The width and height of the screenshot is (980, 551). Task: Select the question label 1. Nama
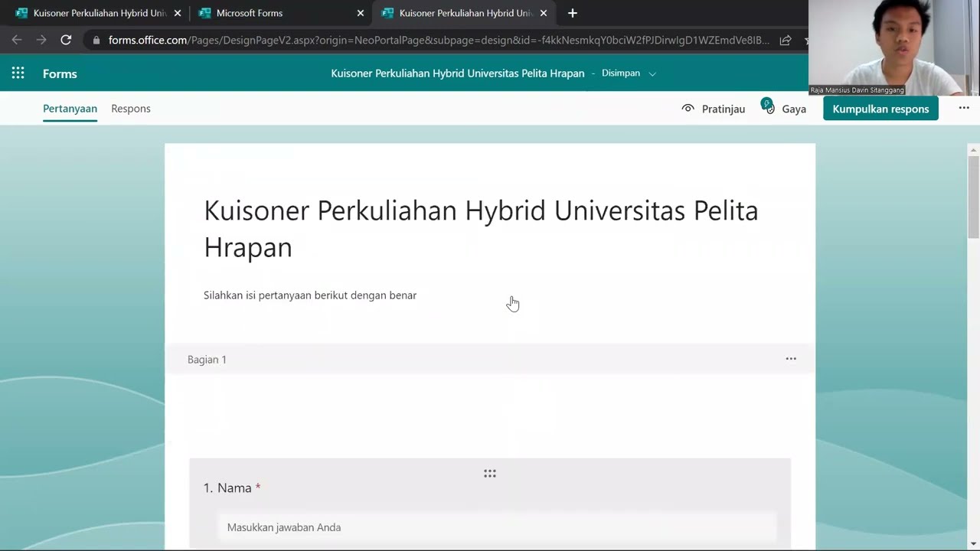232,487
